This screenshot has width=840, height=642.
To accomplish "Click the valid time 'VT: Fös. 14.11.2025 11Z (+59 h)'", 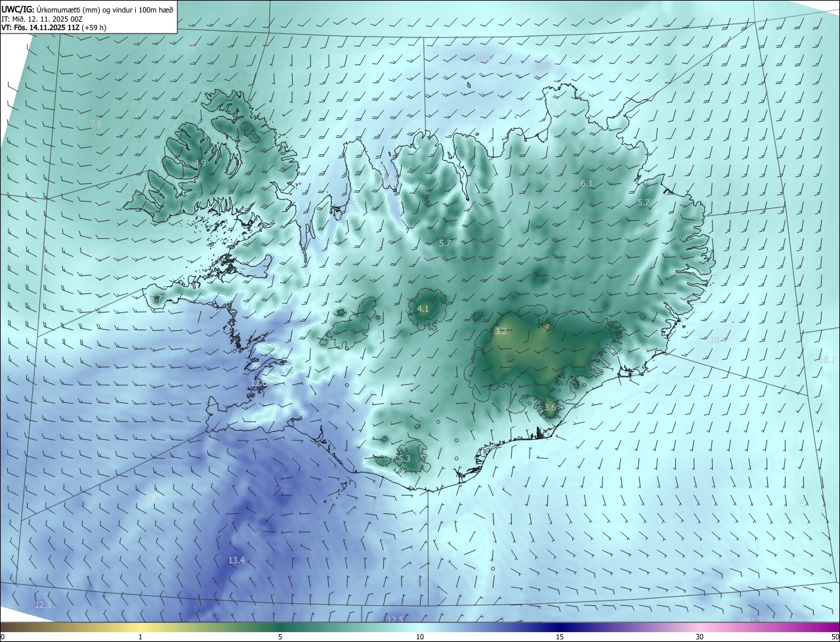I will (x=54, y=28).
